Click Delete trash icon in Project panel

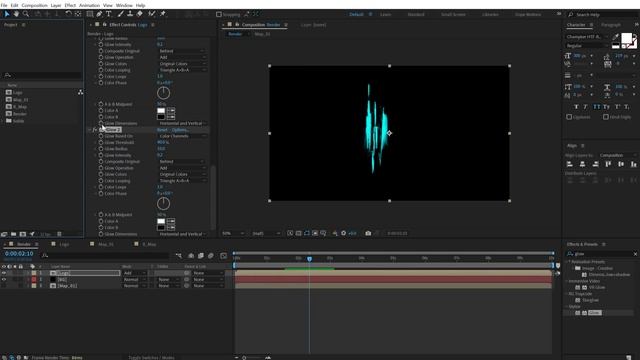coord(59,234)
